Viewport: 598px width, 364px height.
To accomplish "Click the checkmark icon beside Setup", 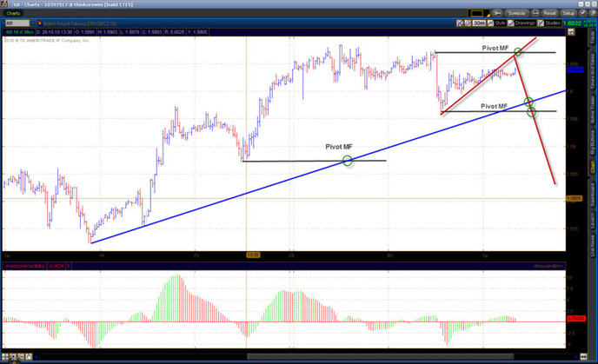I will pyautogui.click(x=582, y=13).
